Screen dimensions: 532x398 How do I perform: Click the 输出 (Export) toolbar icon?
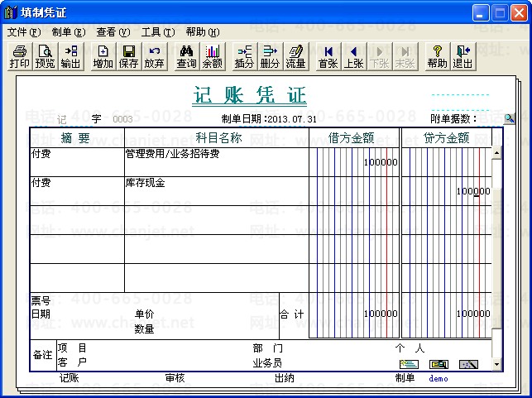pos(71,56)
